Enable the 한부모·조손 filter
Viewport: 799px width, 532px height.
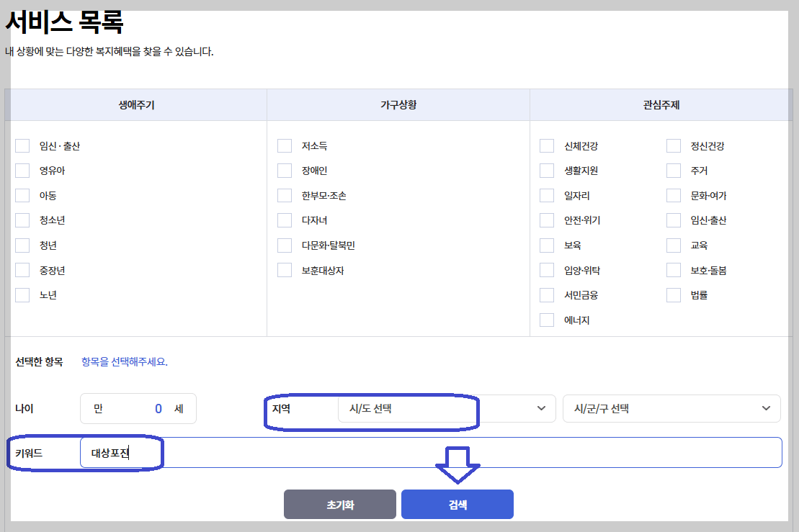click(x=285, y=195)
